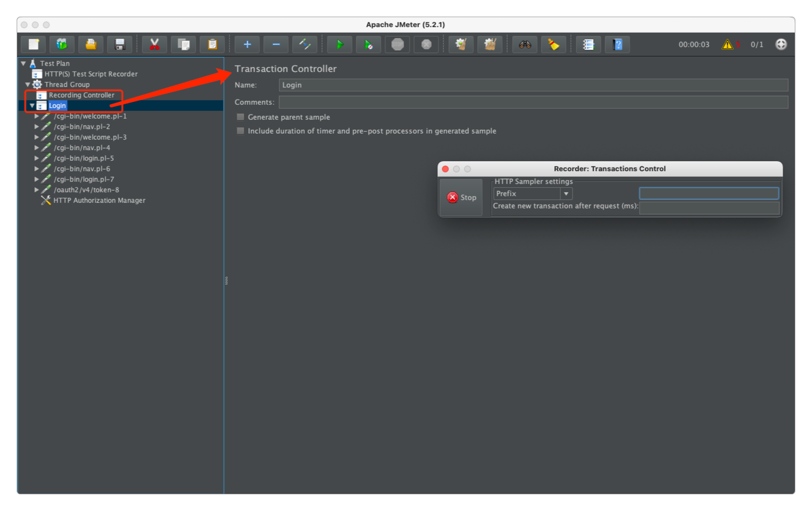Click the Open file toolbar icon
Image resolution: width=812 pixels, height=511 pixels.
(x=91, y=44)
